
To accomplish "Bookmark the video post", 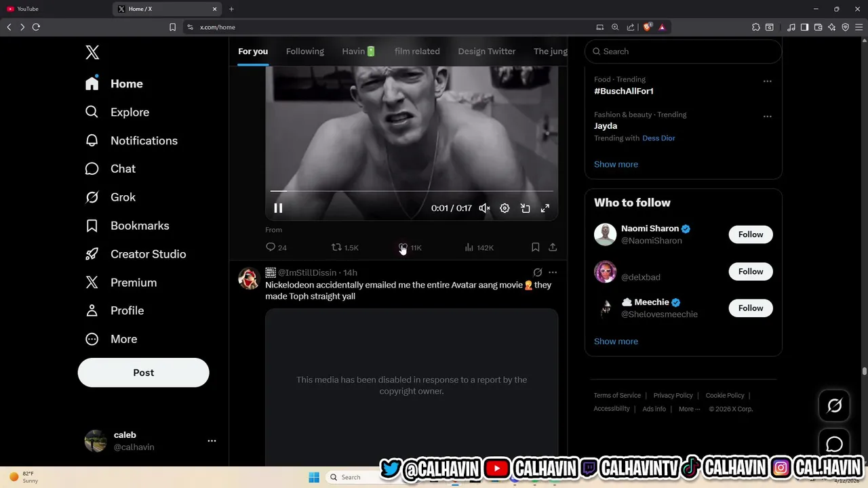I will [535, 247].
